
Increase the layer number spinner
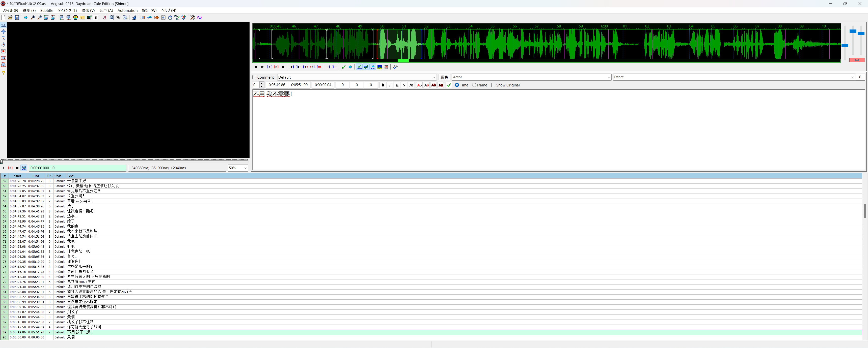coord(262,83)
